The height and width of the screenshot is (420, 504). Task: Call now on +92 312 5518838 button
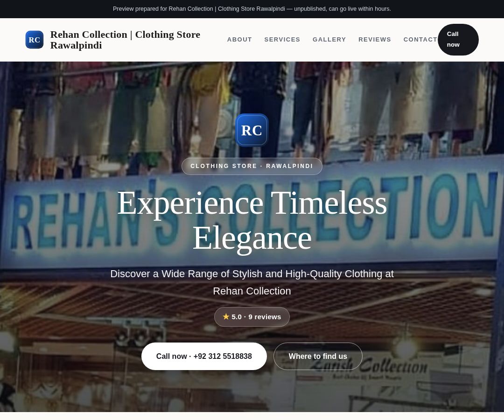click(x=204, y=356)
